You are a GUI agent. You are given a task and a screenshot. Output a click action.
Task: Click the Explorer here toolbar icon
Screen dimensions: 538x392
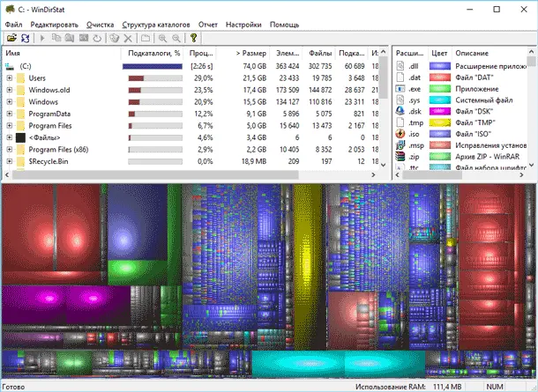point(70,38)
